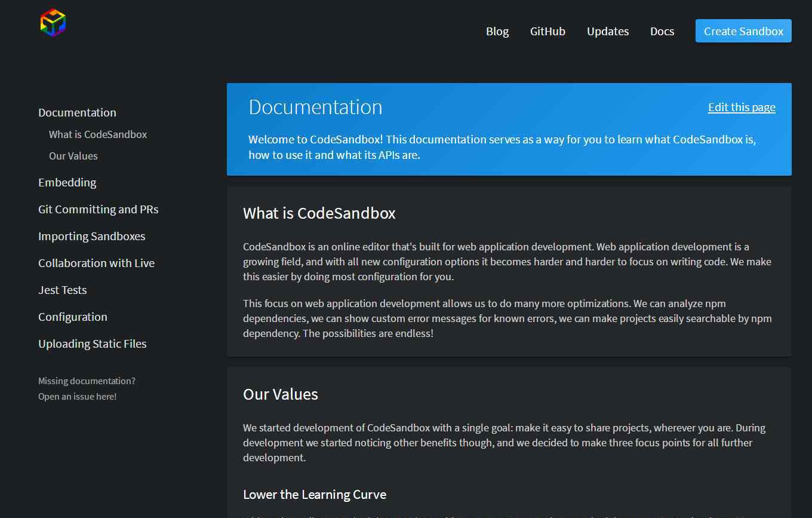Viewport: 812px width, 518px height.
Task: Open the Blog page
Action: coord(497,31)
